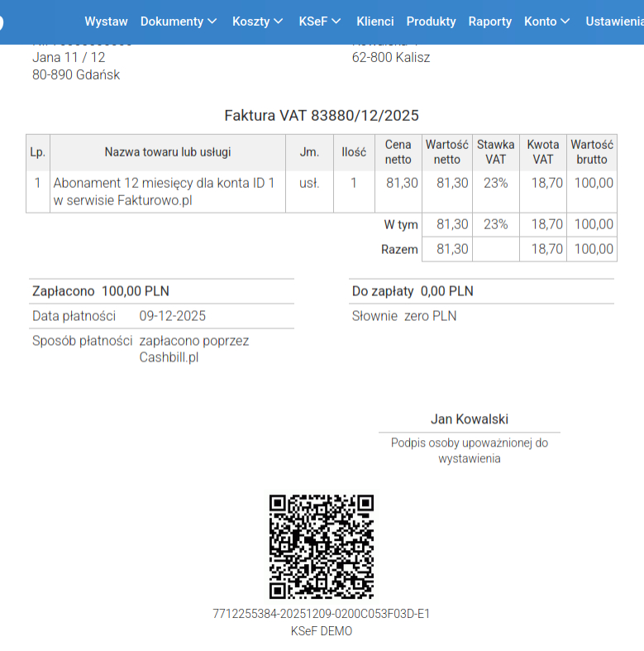
Task: Open Ustawienia settings in navbar
Action: tap(613, 22)
